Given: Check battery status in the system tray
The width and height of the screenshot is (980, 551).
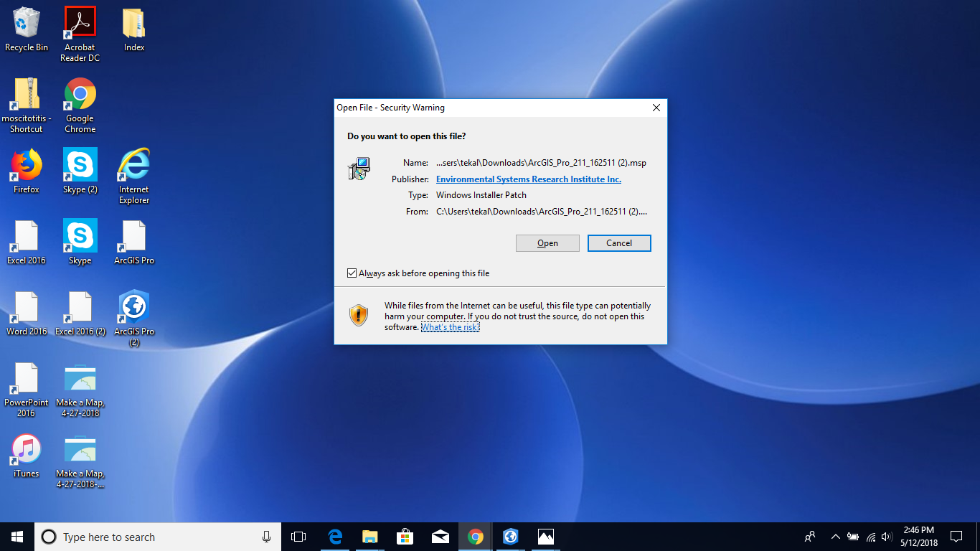Looking at the screenshot, I should pyautogui.click(x=853, y=537).
